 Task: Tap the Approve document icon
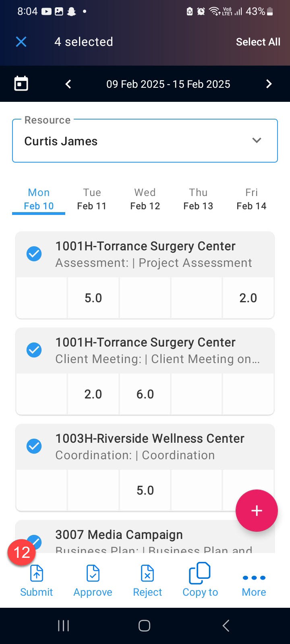coord(93,573)
